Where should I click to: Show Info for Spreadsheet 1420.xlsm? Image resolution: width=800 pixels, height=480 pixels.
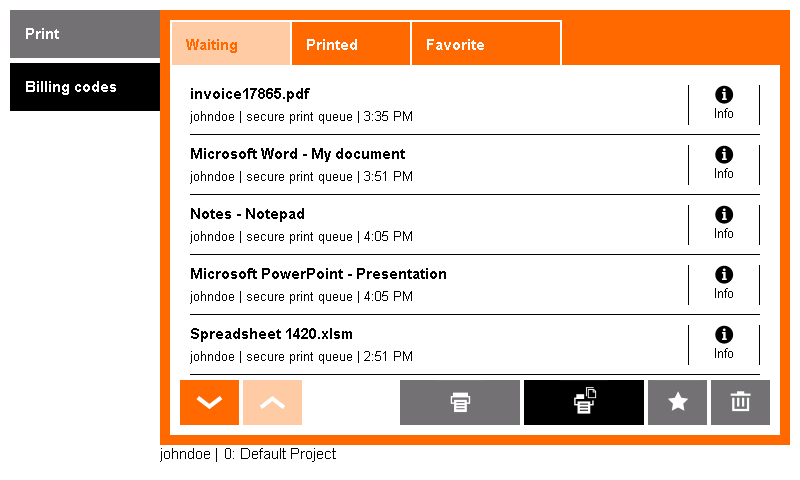pyautogui.click(x=723, y=345)
